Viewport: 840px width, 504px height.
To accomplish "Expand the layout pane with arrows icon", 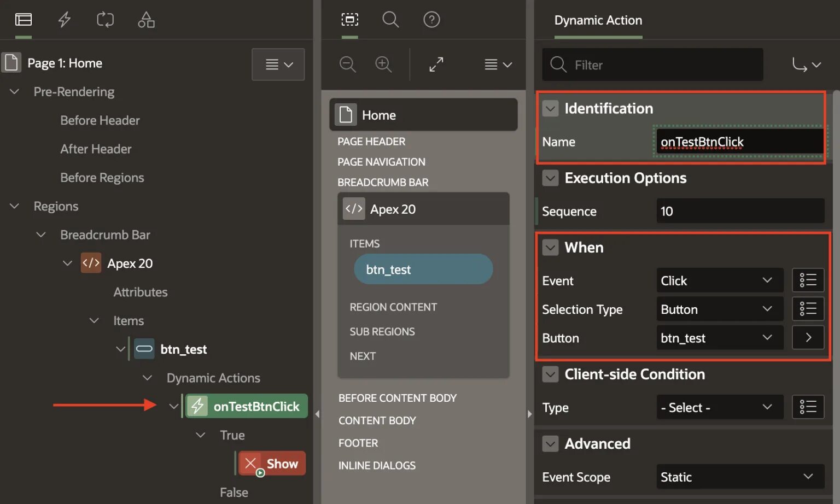I will [x=436, y=65].
